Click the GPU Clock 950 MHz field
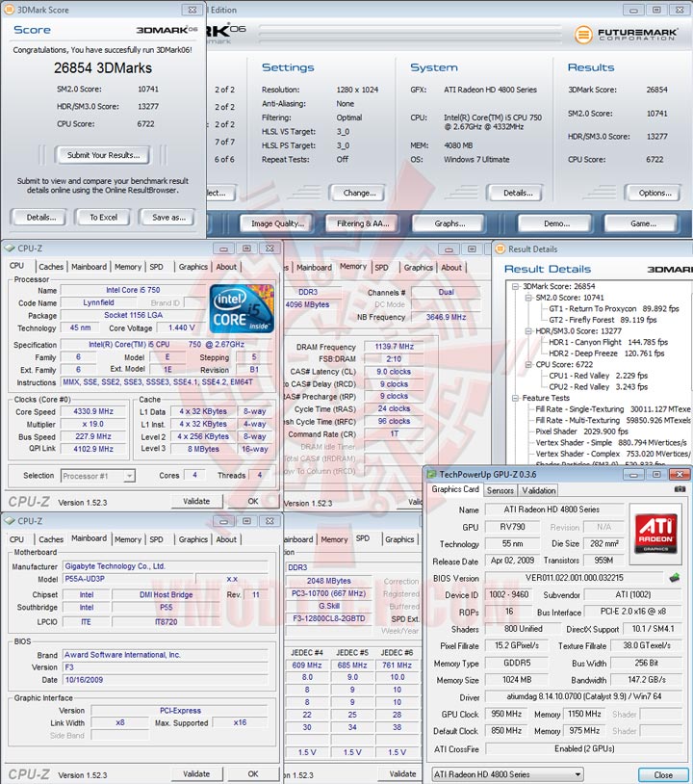Screen dimensions: 693x784 pyautogui.click(x=506, y=714)
